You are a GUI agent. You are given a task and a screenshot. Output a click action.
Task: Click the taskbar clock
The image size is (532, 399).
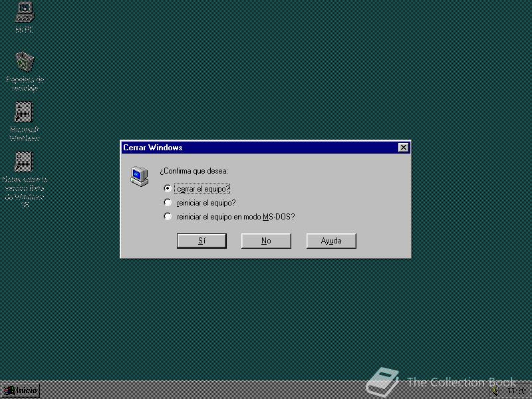(517, 391)
